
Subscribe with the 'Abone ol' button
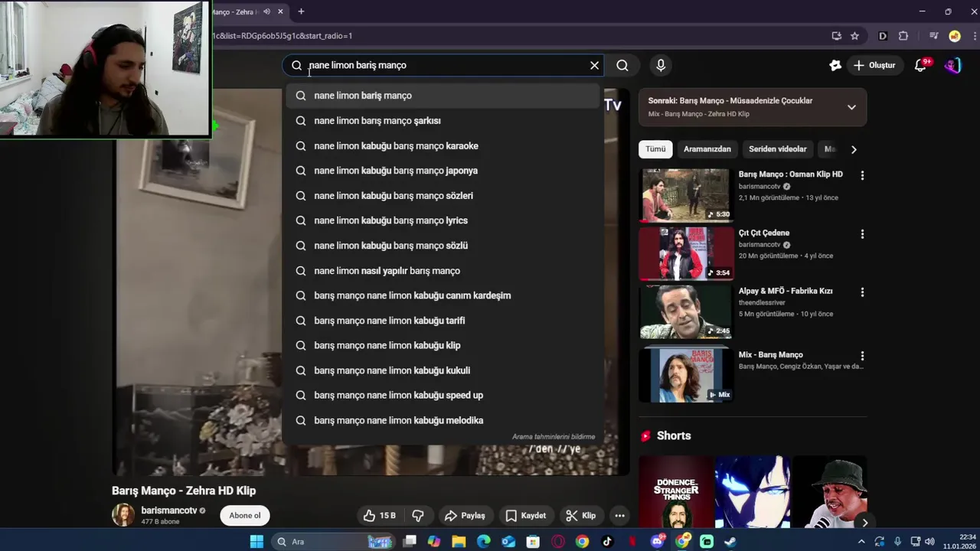click(245, 515)
